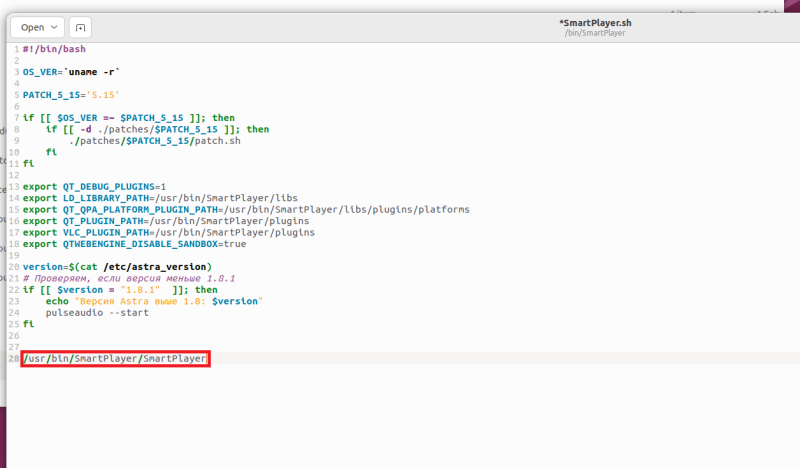Create a new document with the plus icon
The image size is (800, 468).
click(x=81, y=27)
